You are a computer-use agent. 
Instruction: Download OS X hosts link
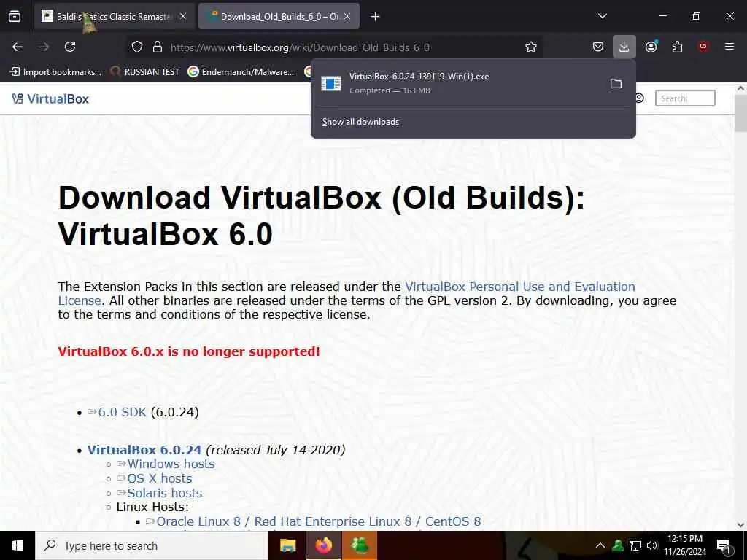point(160,478)
